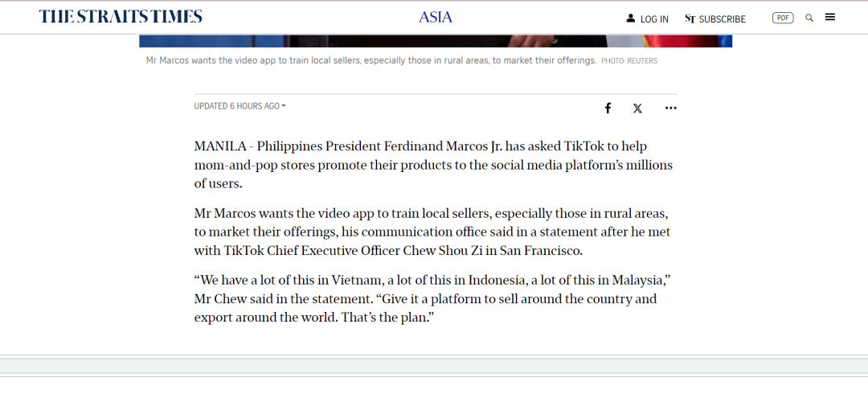Open the PDF version button
This screenshot has width=868, height=410.
(x=783, y=18)
